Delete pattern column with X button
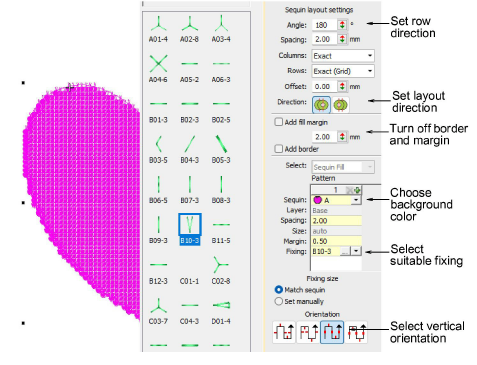The image size is (477, 365). coord(349,190)
